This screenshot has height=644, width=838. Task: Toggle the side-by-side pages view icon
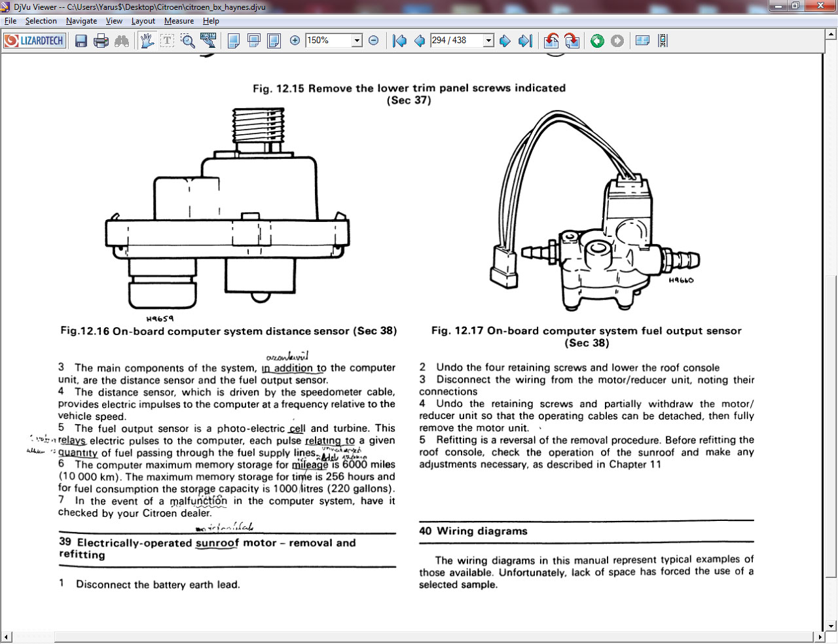(642, 41)
